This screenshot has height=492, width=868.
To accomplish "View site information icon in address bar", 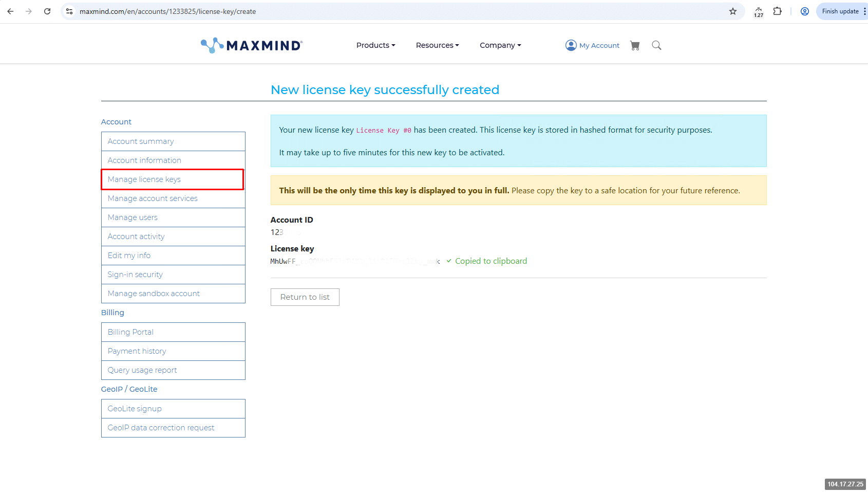I will (69, 11).
